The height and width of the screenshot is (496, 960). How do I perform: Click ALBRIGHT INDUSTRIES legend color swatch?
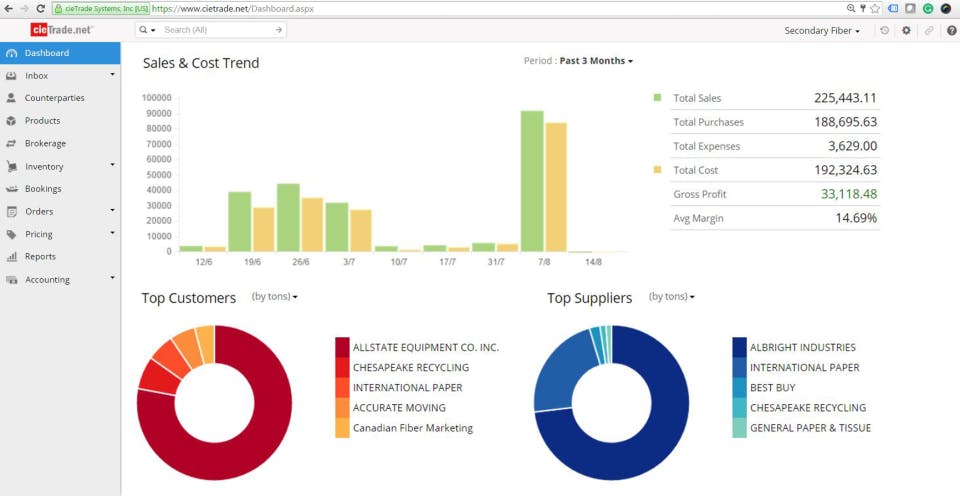740,347
